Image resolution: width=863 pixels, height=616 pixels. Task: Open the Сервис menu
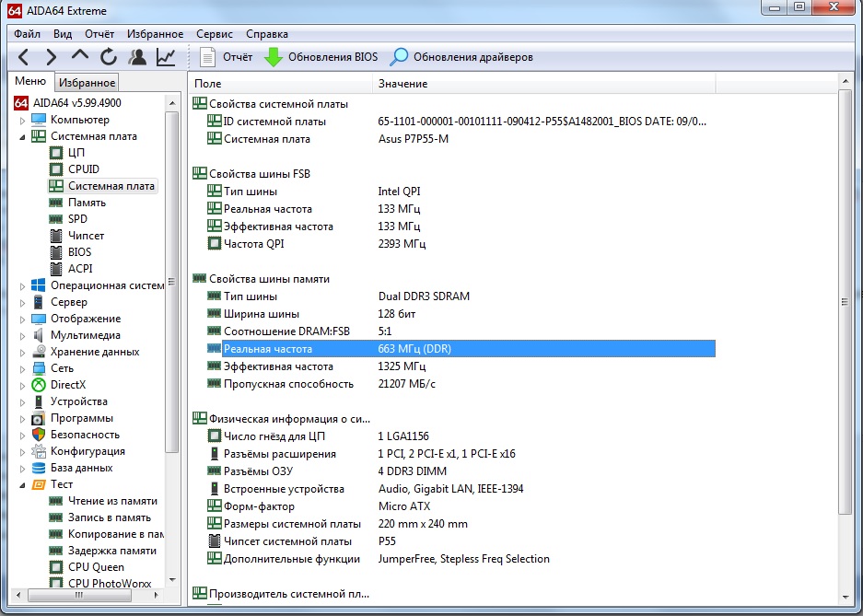(x=215, y=34)
